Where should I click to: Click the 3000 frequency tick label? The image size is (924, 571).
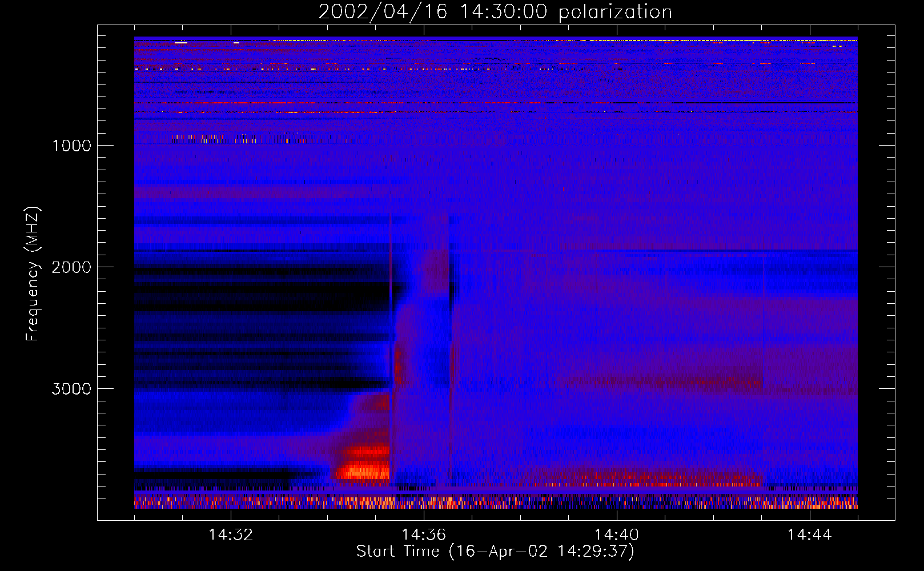tap(71, 389)
